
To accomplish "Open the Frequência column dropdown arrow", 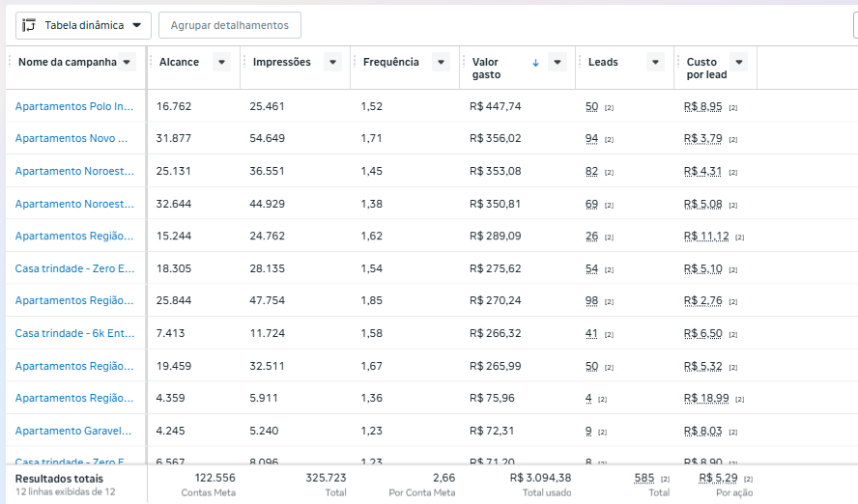I will pos(441,63).
